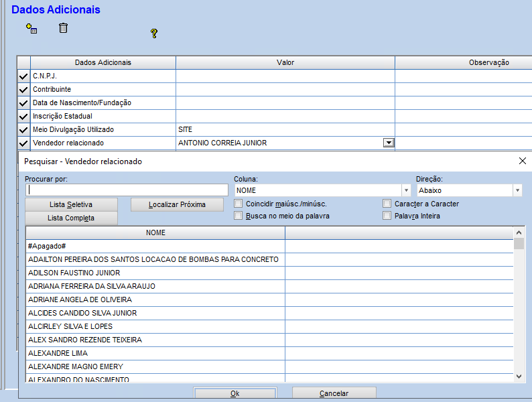This screenshot has width=532, height=402.
Task: Click checkmark beside Inscrição Estadual row
Action: click(x=23, y=117)
